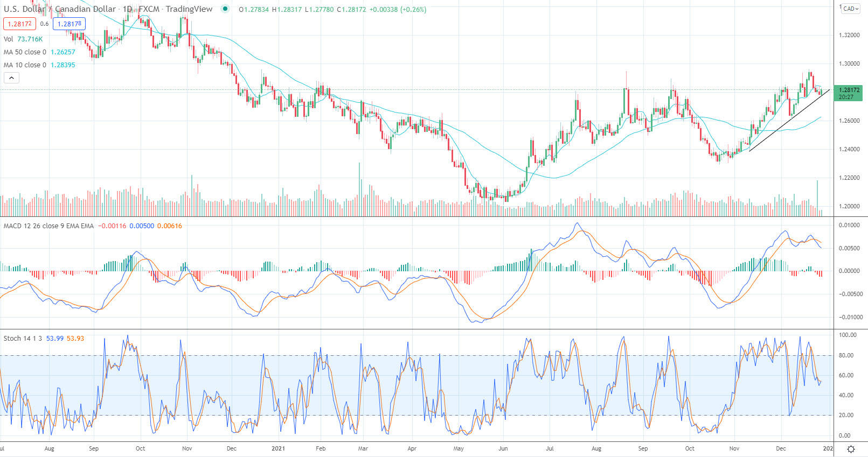Select the MACD 12 26 close 9 legend

tap(48, 226)
